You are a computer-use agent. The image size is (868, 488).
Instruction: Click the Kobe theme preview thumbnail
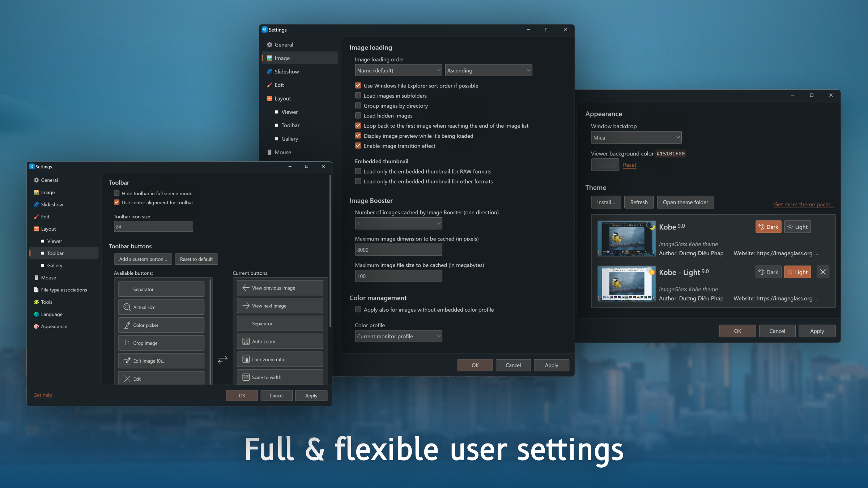626,238
